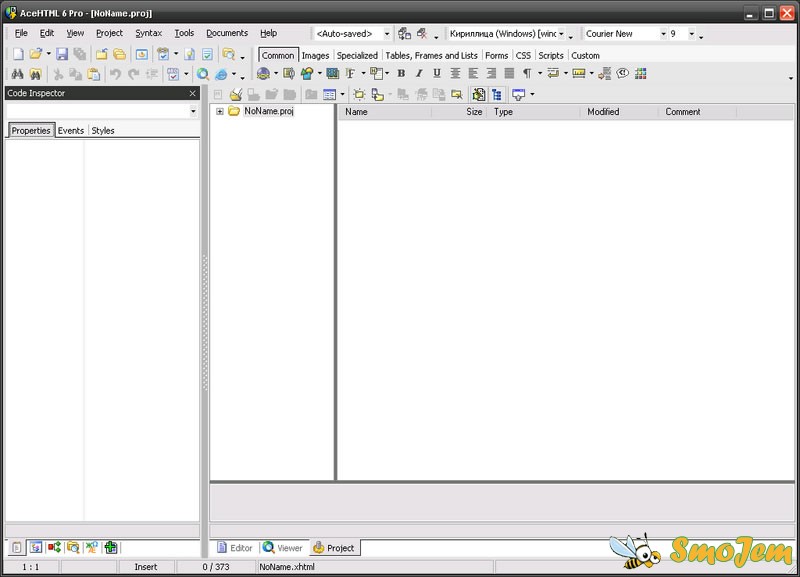
Task: Click the Find binoculars icon
Action: [x=17, y=74]
